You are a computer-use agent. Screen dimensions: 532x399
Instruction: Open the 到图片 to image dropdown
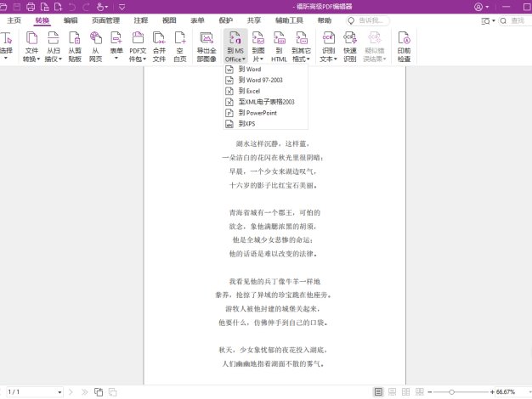[x=258, y=47]
